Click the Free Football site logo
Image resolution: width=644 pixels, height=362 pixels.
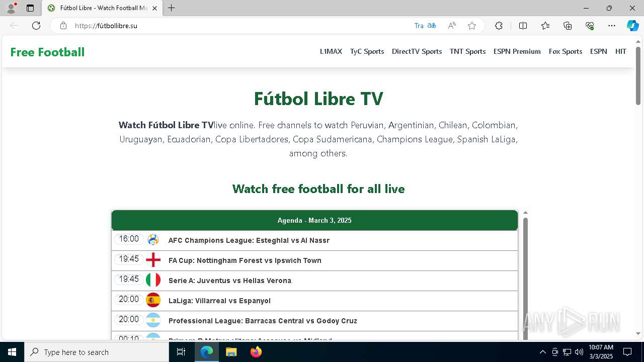[47, 52]
